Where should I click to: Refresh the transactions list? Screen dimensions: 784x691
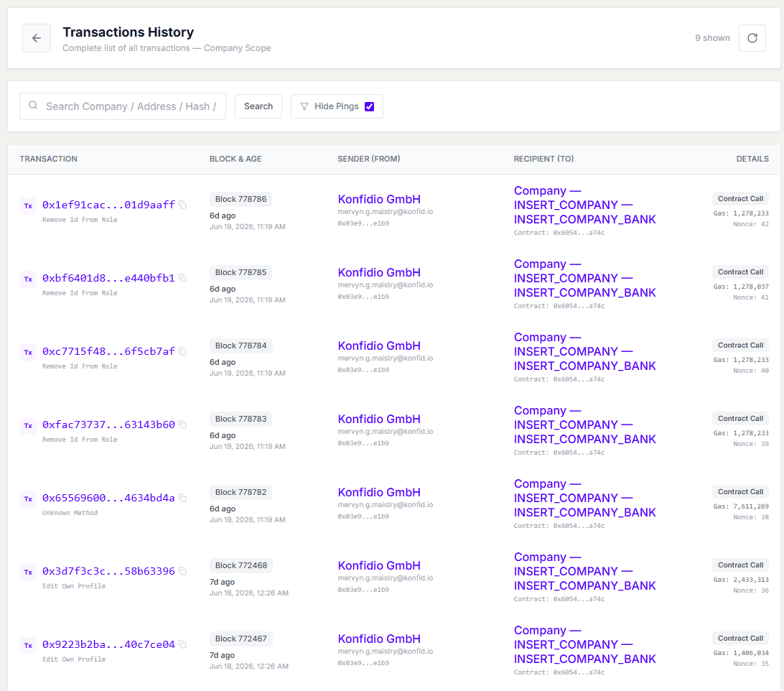coord(752,38)
